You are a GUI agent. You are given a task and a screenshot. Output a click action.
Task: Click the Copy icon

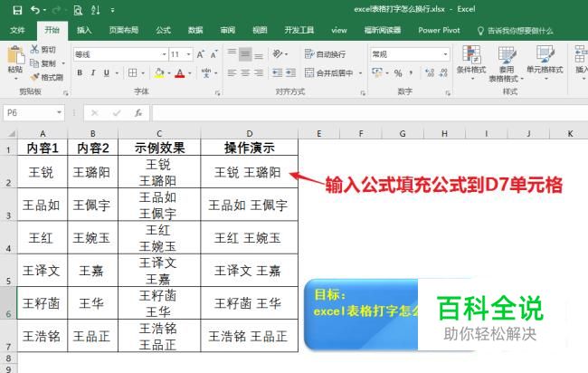[34, 63]
